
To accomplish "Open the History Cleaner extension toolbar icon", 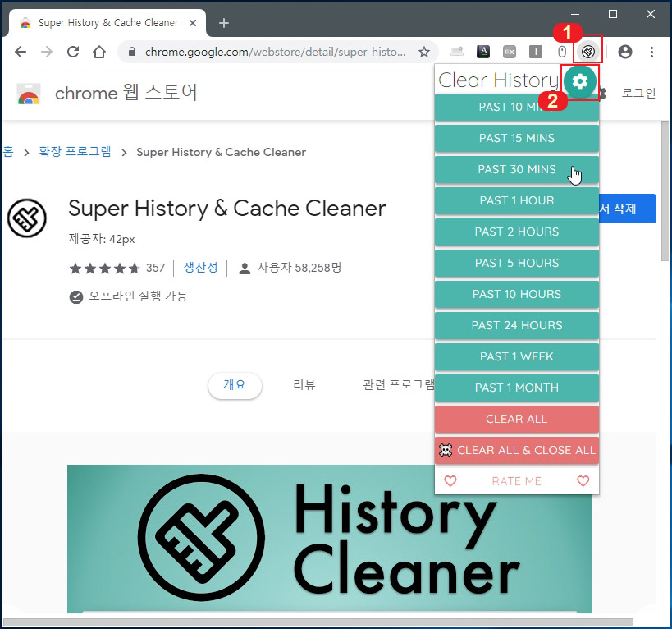I will [x=588, y=52].
